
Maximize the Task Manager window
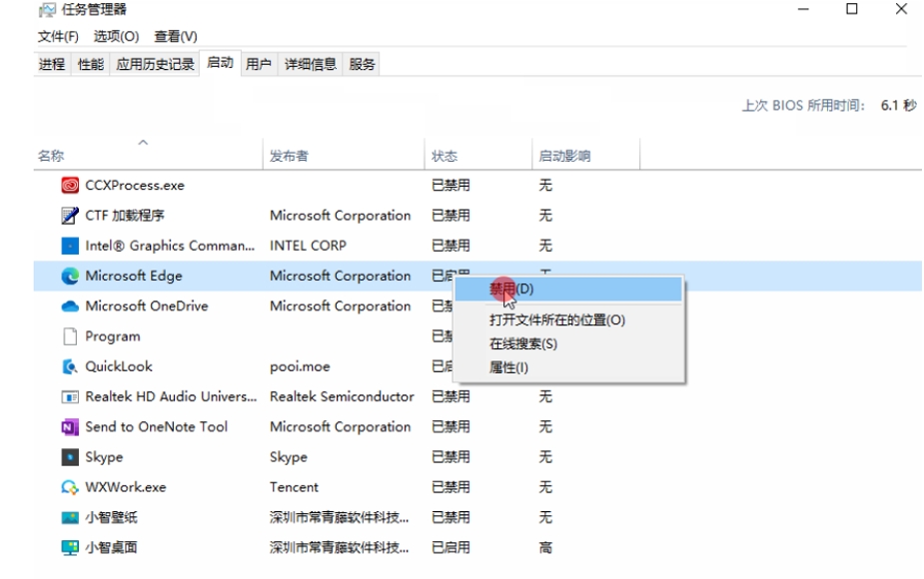click(851, 9)
